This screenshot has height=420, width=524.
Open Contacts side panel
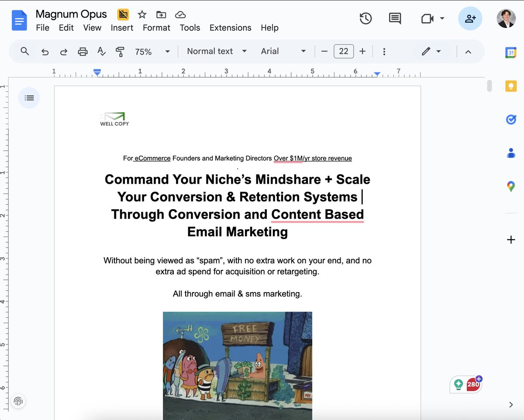pyautogui.click(x=511, y=153)
